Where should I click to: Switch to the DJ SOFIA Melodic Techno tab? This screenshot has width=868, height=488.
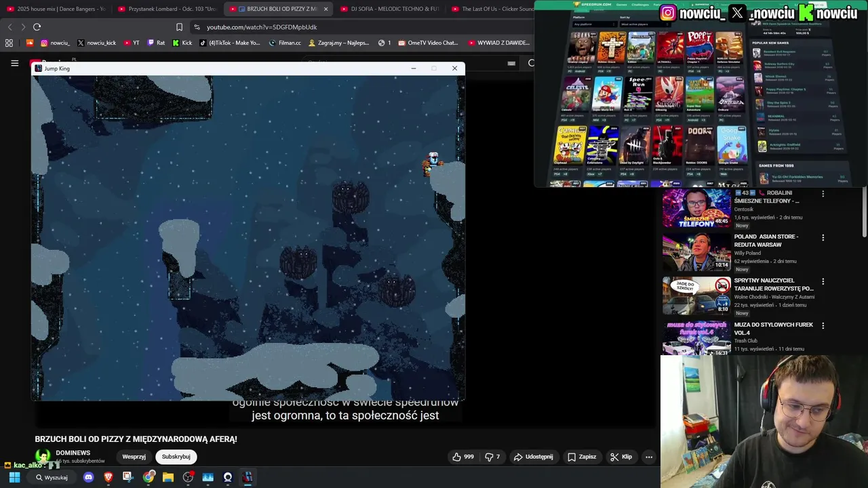tap(391, 9)
